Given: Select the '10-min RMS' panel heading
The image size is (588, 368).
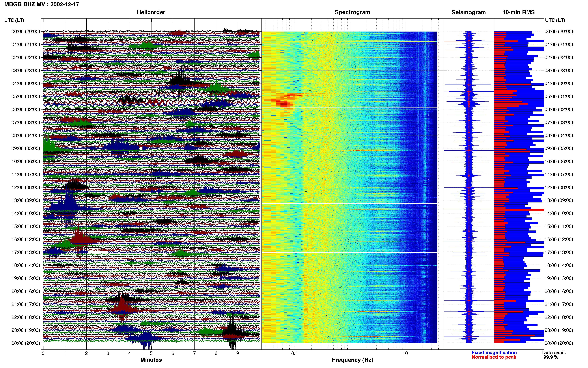Looking at the screenshot, I should click(518, 12).
